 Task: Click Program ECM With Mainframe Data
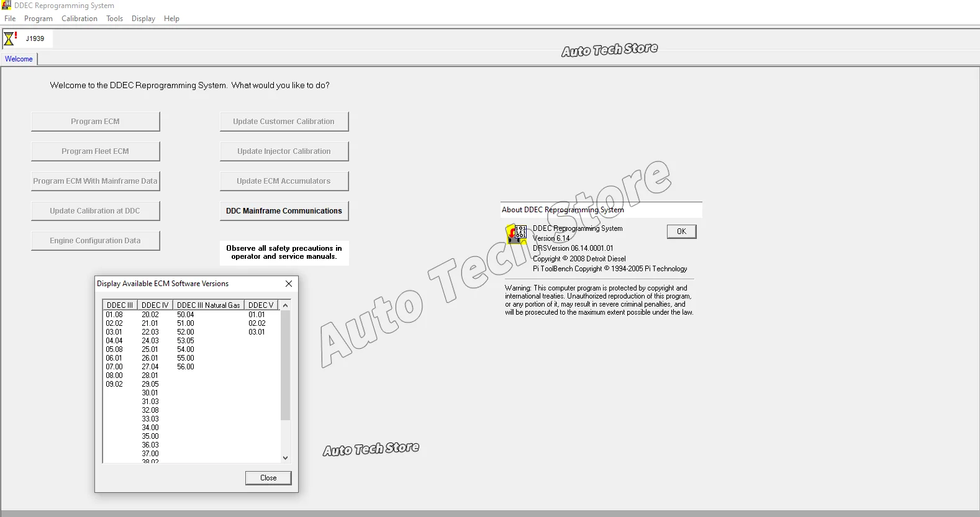point(95,181)
